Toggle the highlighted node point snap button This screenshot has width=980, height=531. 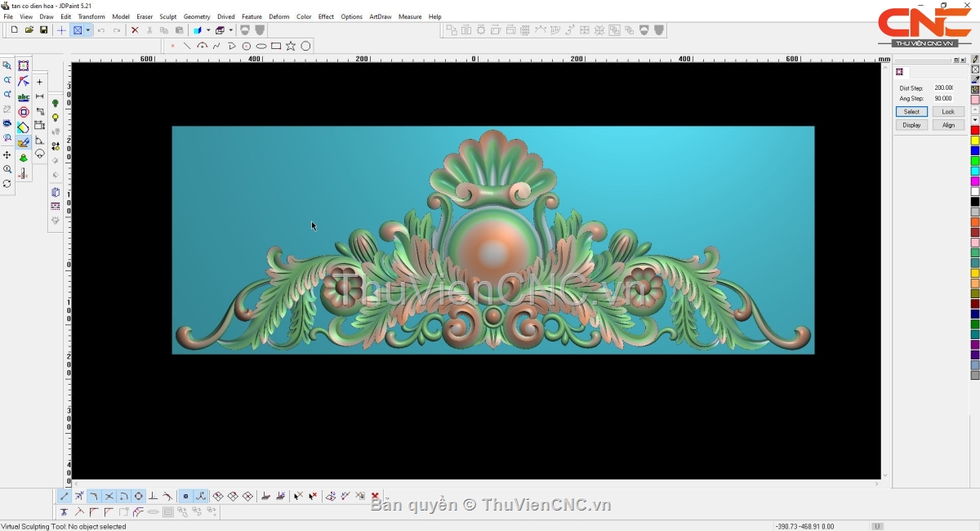click(x=185, y=496)
